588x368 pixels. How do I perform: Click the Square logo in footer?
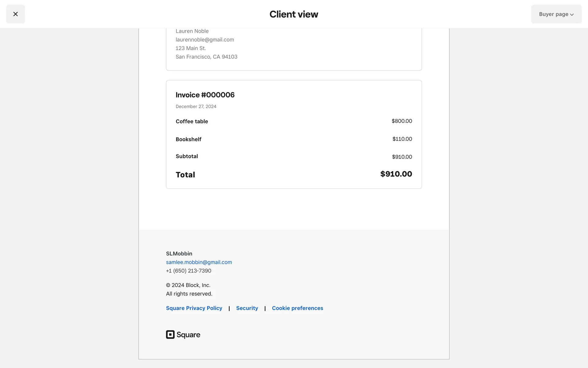[x=183, y=335]
